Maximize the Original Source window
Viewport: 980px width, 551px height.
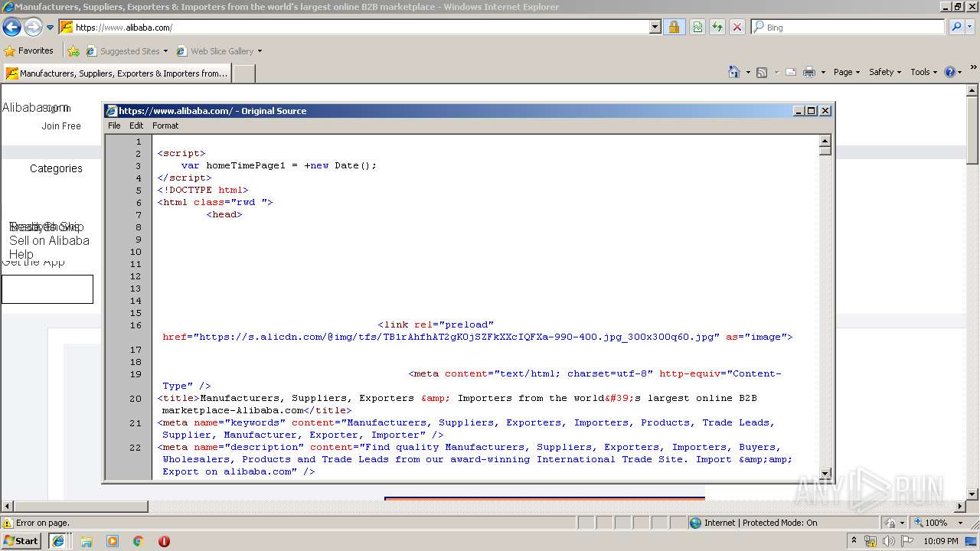point(812,111)
